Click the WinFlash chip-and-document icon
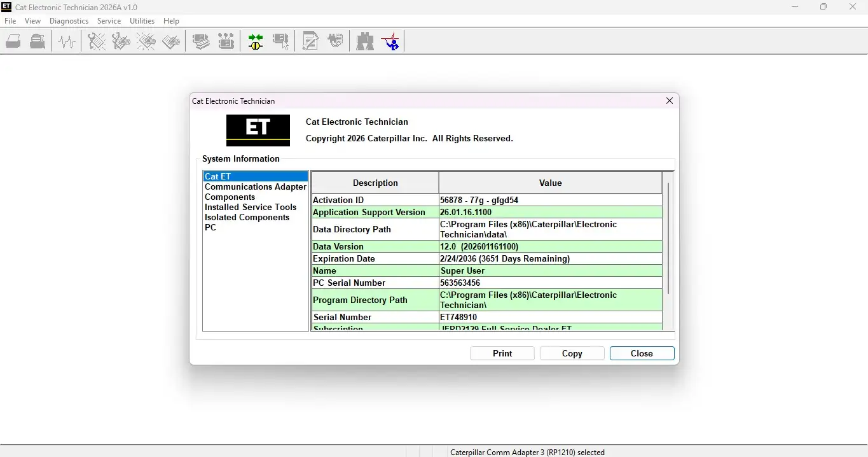The image size is (868, 457). coord(335,41)
